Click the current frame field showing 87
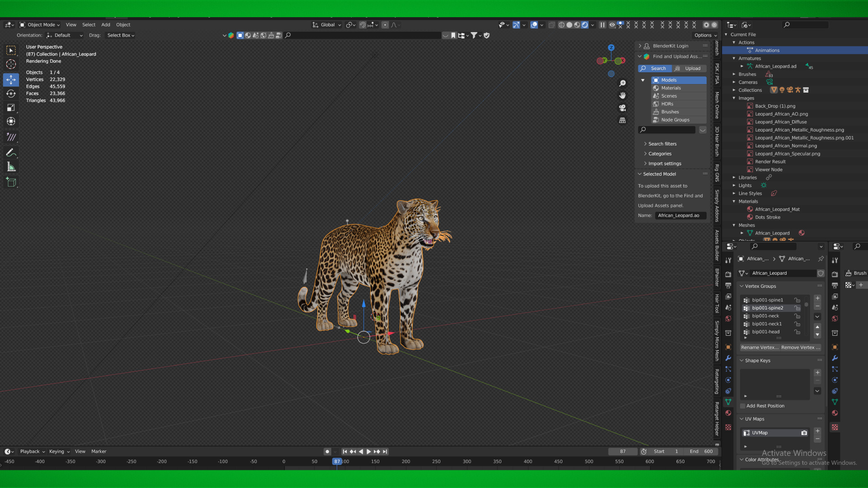The width and height of the screenshot is (868, 488). pos(623,451)
